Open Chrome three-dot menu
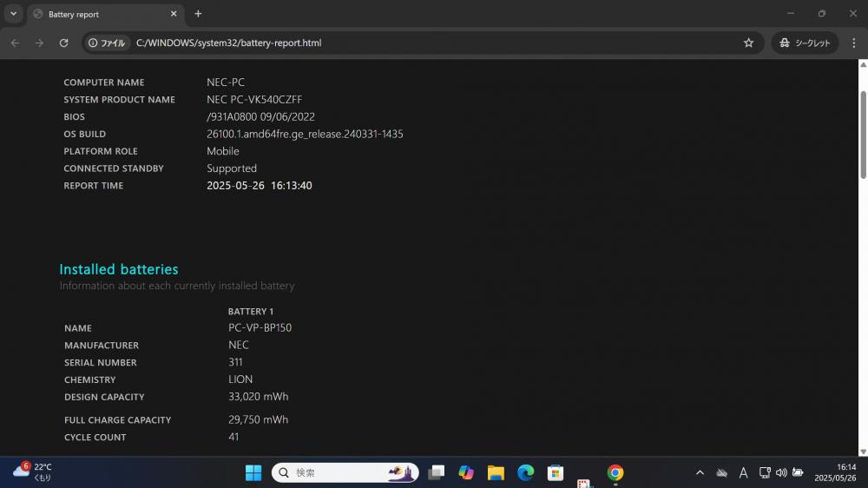Viewport: 868px width, 488px height. (x=853, y=43)
